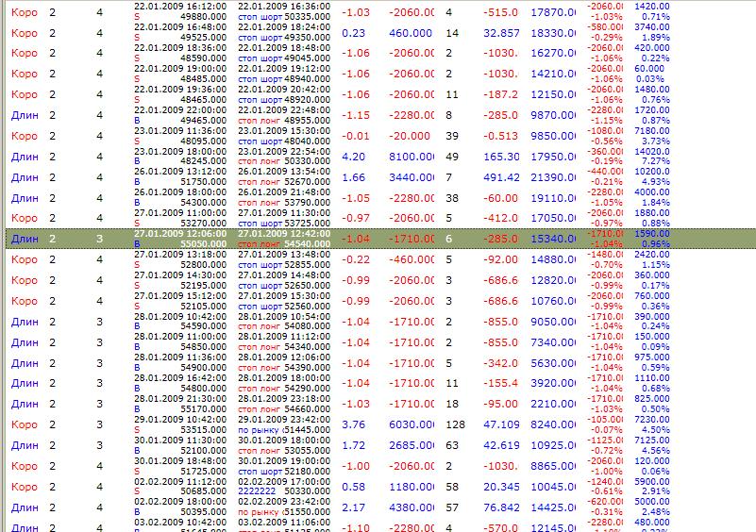Select the bars held value 39

[452, 137]
